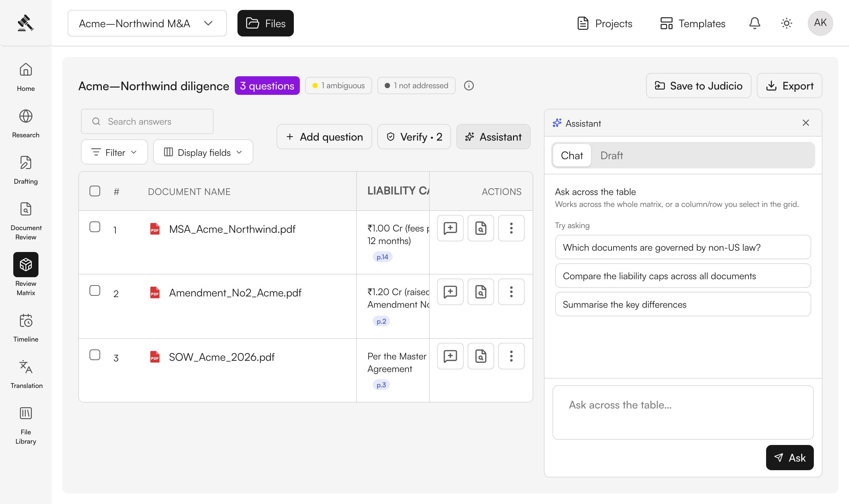849x504 pixels.
Task: Add comment on Amendment_No2_Acme.pdf row
Action: point(450,292)
